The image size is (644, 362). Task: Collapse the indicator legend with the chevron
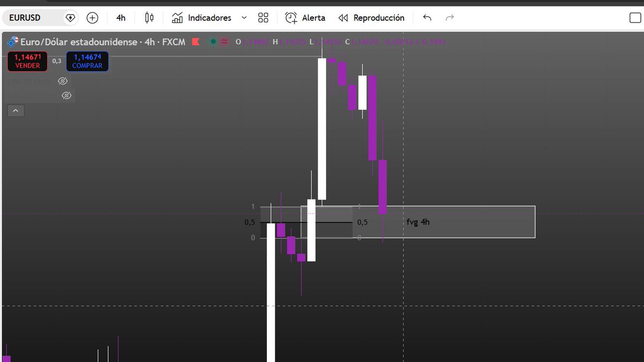tap(16, 111)
